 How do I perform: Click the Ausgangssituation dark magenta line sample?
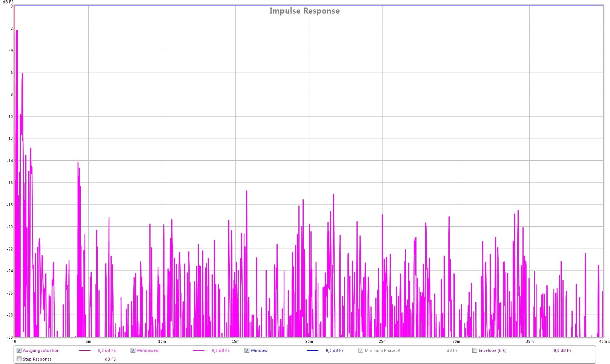pyautogui.click(x=85, y=351)
